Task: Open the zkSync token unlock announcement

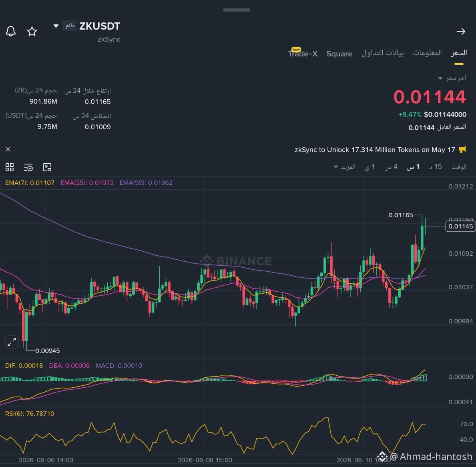Action: [375, 150]
